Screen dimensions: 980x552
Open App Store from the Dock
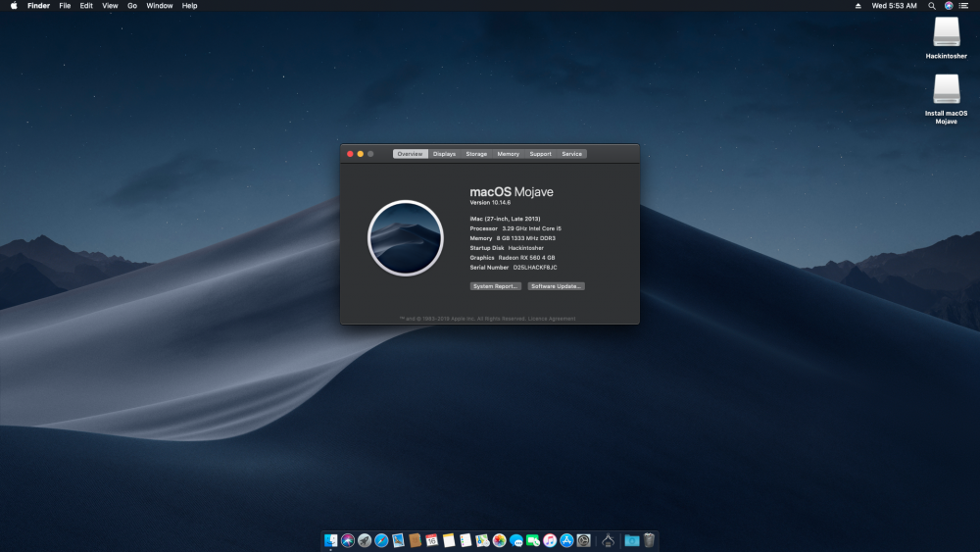tap(566, 540)
